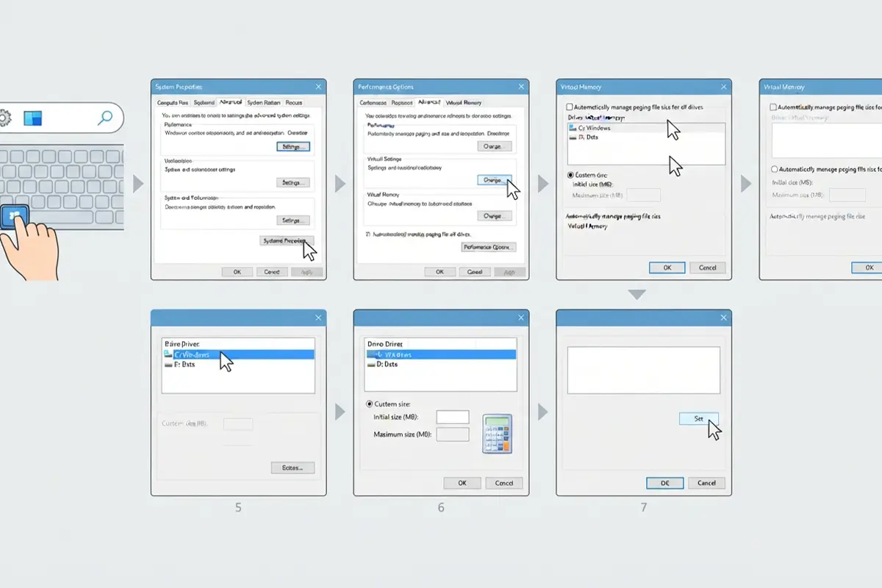Image resolution: width=882 pixels, height=588 pixels.
Task: Open the Advanced tab in System Properties
Action: tap(231, 103)
